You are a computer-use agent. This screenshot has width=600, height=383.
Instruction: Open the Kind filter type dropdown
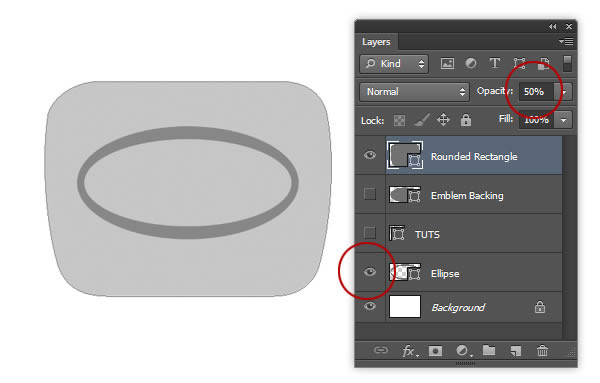(394, 64)
